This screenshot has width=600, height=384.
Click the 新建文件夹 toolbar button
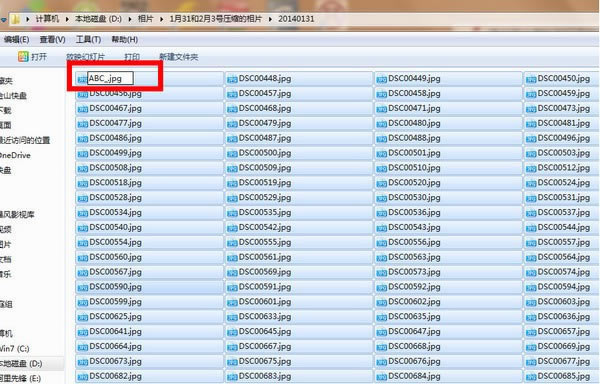pos(179,57)
